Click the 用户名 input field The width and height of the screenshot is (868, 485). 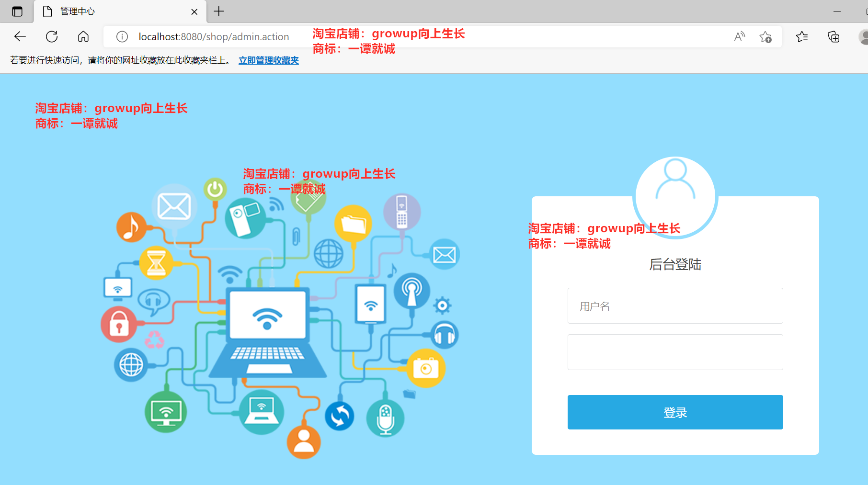pos(675,305)
